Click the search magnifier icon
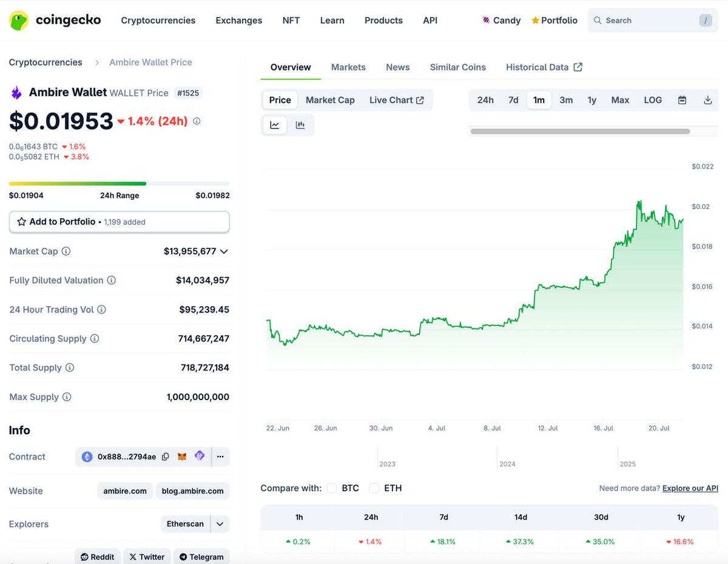Image resolution: width=728 pixels, height=564 pixels. [x=598, y=20]
